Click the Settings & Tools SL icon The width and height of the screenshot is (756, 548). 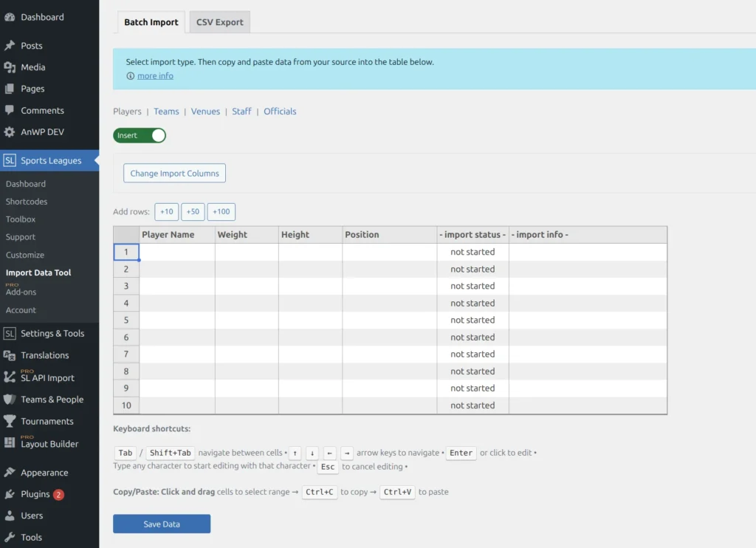click(x=10, y=333)
